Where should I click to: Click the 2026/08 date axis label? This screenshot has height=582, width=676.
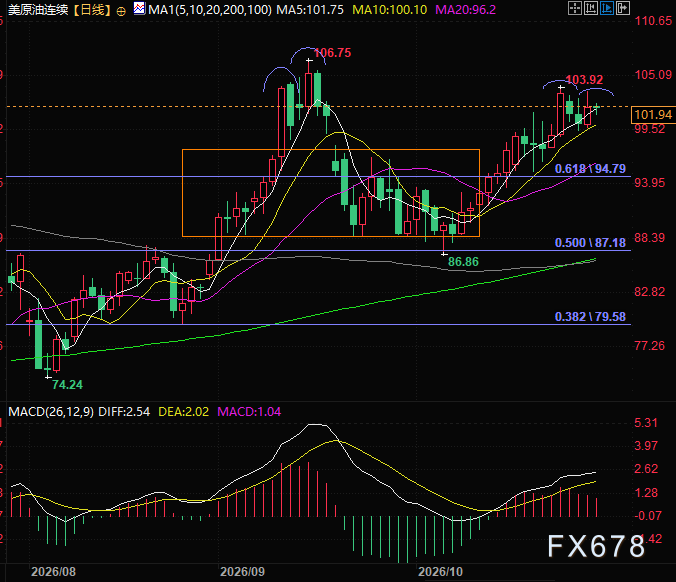click(x=53, y=572)
